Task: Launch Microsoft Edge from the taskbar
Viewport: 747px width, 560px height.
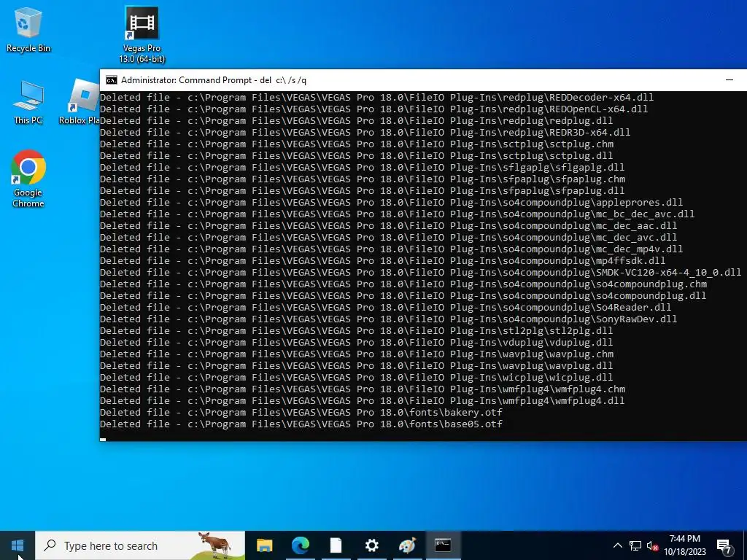Action: tap(300, 545)
